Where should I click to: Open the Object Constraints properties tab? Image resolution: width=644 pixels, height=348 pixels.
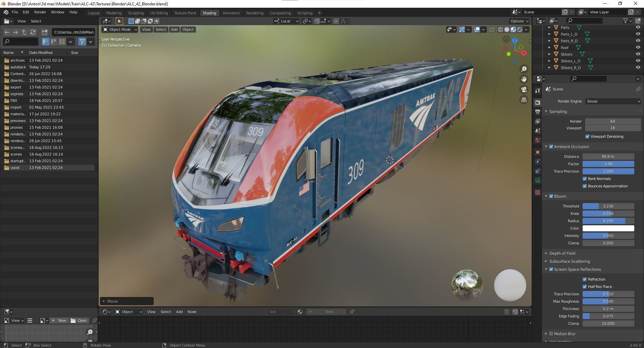click(x=538, y=171)
